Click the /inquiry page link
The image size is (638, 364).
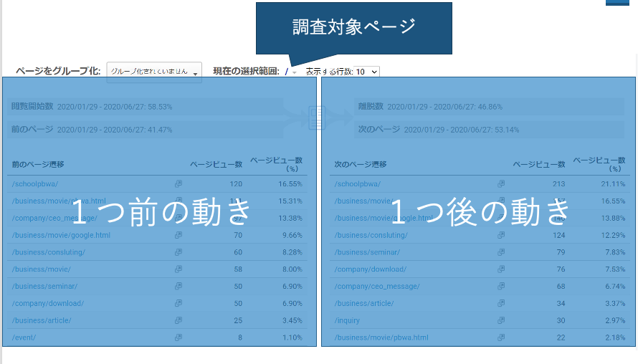pyautogui.click(x=347, y=320)
